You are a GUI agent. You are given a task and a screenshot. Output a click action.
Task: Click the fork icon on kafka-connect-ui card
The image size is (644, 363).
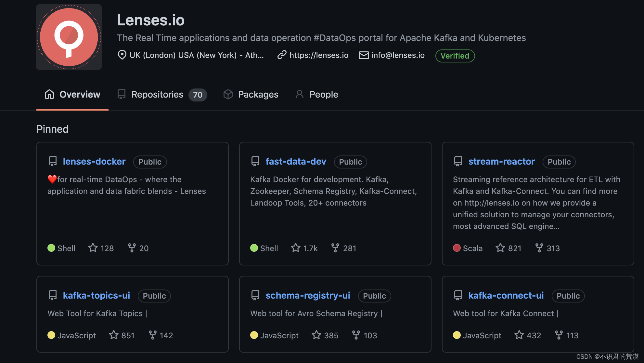559,335
